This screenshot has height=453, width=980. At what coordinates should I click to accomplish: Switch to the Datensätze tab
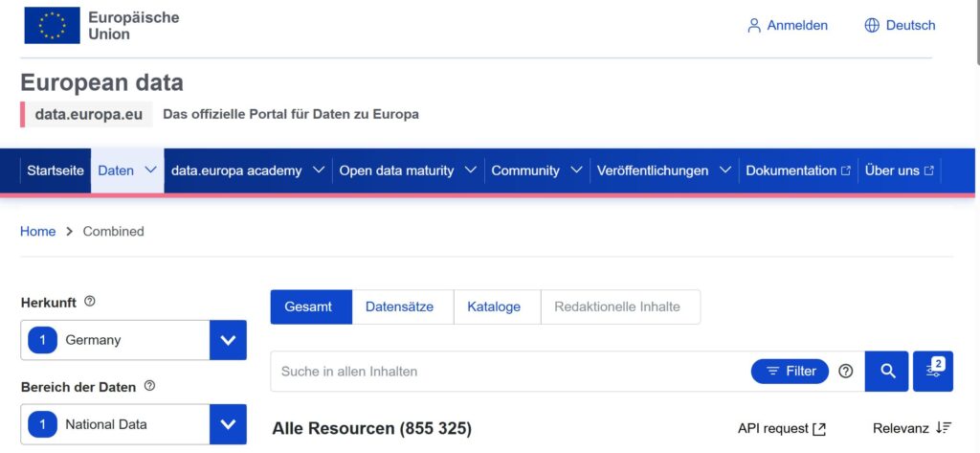point(399,306)
